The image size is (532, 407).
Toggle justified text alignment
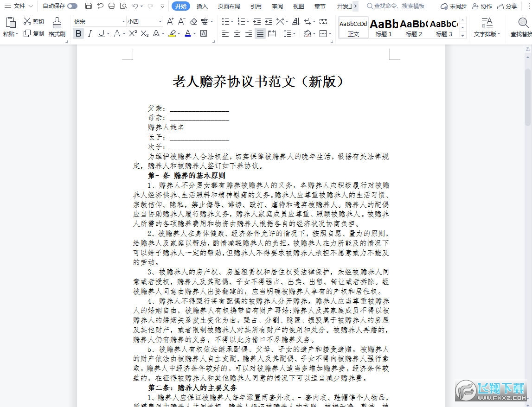pyautogui.click(x=260, y=33)
